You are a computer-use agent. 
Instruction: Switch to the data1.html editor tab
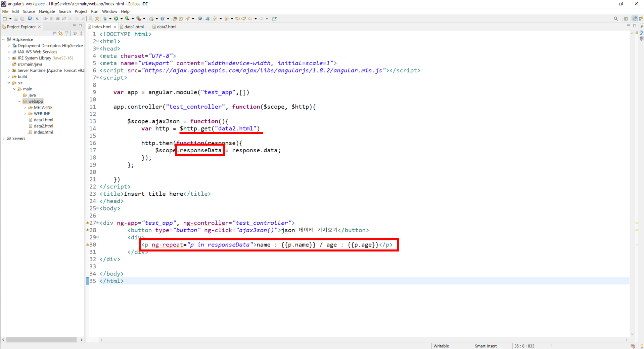132,27
